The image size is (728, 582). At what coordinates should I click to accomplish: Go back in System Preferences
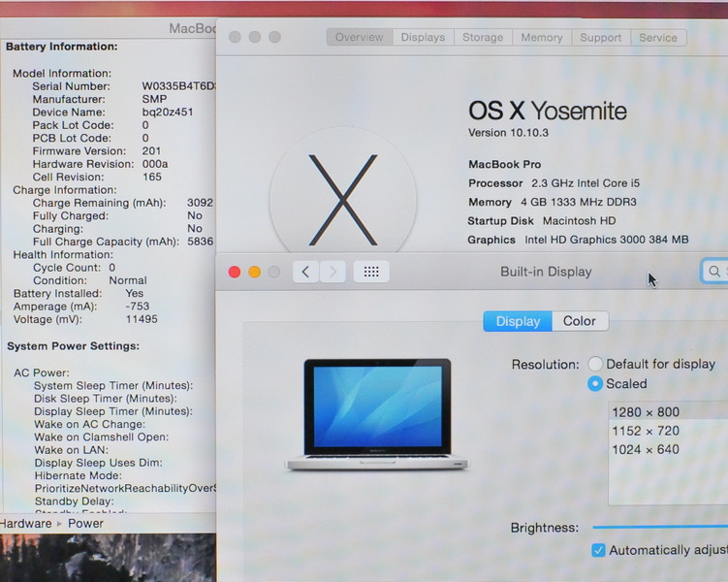[x=305, y=272]
